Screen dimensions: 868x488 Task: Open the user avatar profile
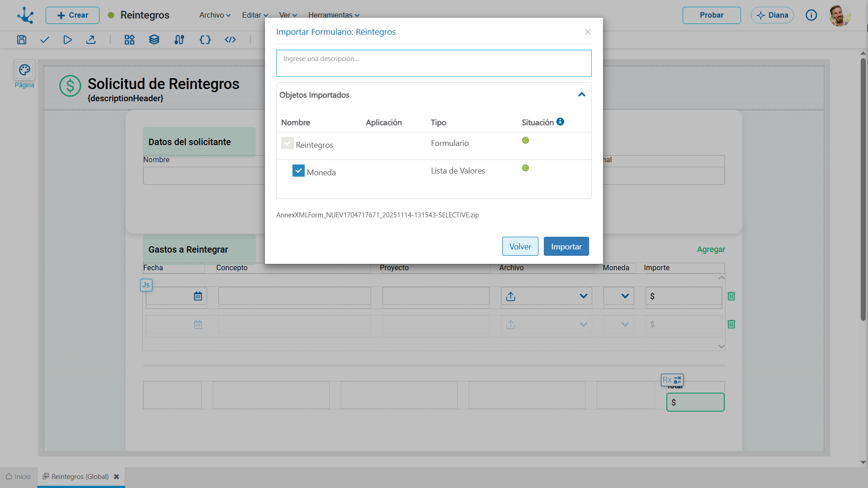(840, 15)
